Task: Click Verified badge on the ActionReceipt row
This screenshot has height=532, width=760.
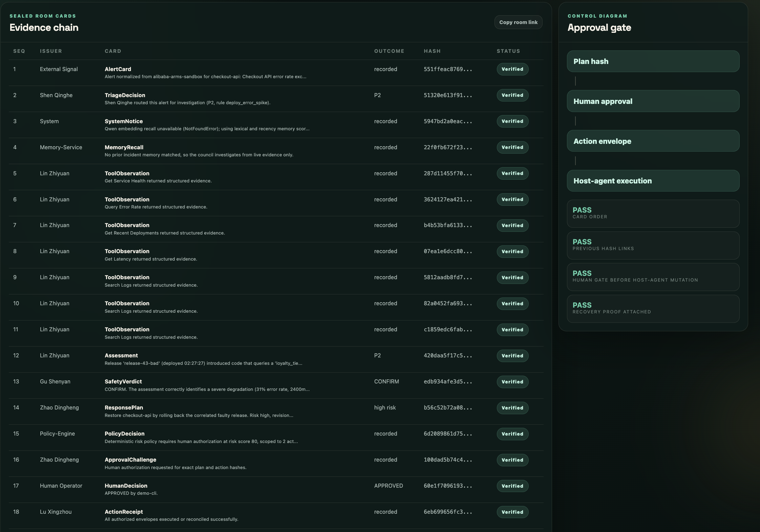Action: pos(512,512)
